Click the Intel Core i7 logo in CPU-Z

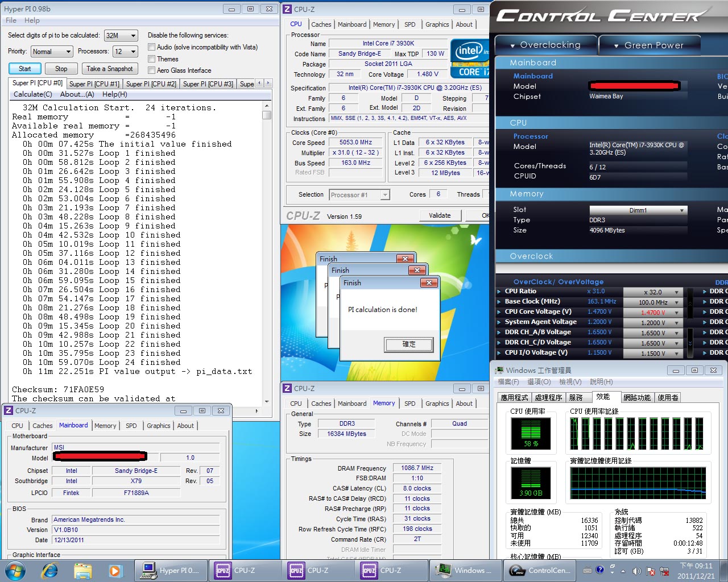click(x=470, y=58)
